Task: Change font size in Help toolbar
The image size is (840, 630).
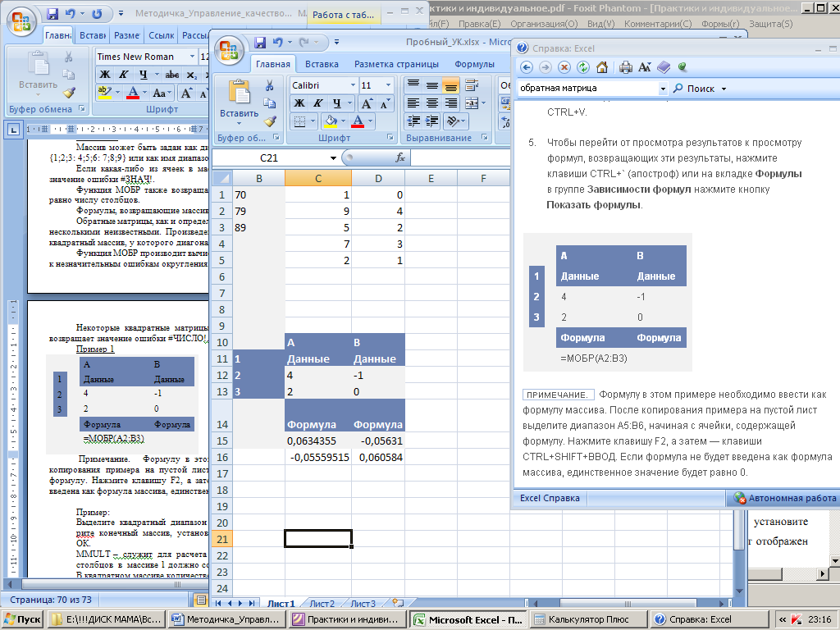Action: [x=645, y=67]
